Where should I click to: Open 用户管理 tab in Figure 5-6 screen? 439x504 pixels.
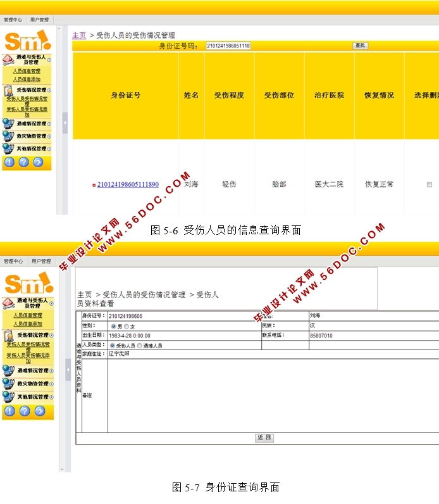coord(39,20)
